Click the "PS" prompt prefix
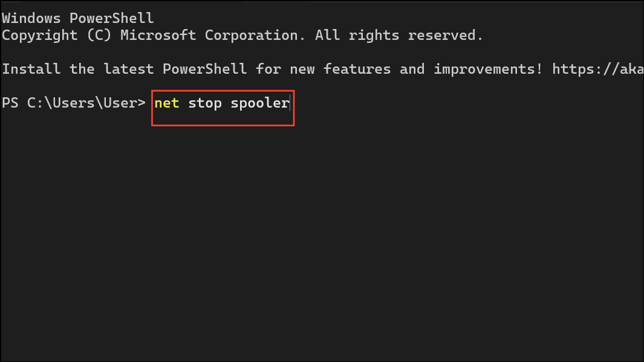The height and width of the screenshot is (362, 644). click(10, 103)
